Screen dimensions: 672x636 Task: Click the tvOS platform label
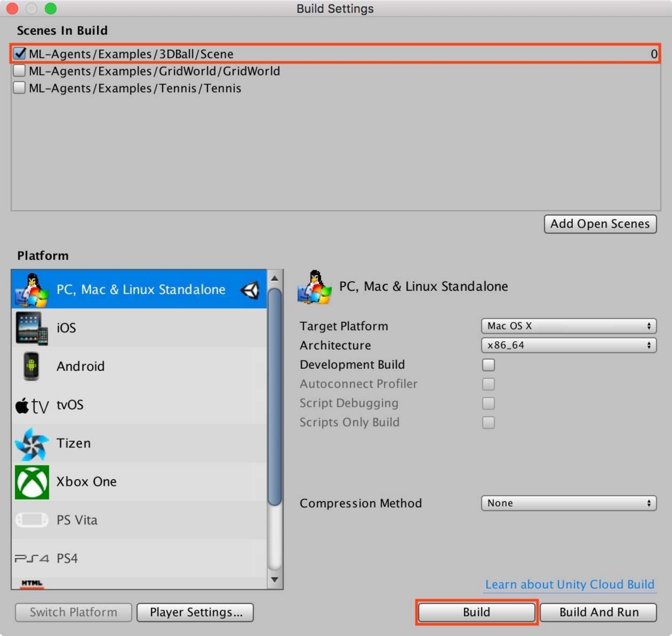70,405
